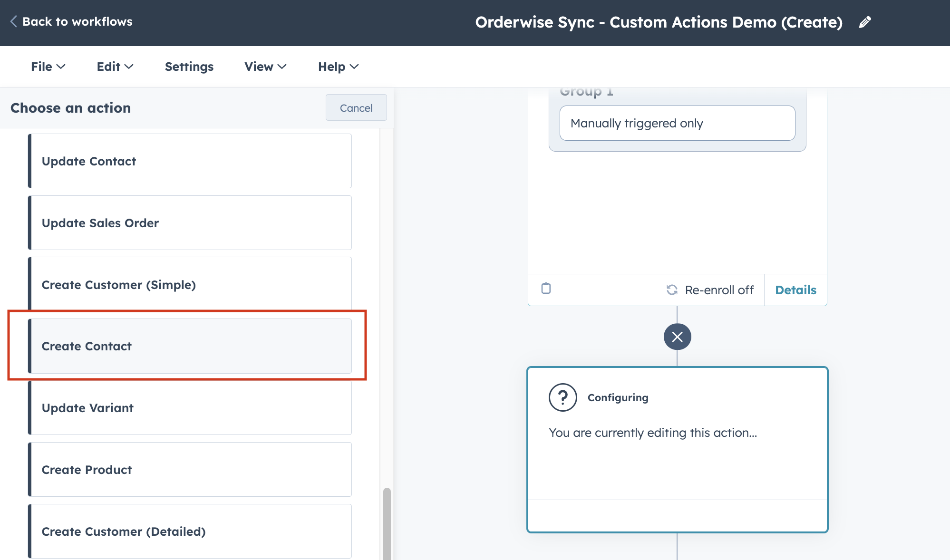Choose the Create Contact action
Screen dimensions: 950x560
(x=190, y=346)
